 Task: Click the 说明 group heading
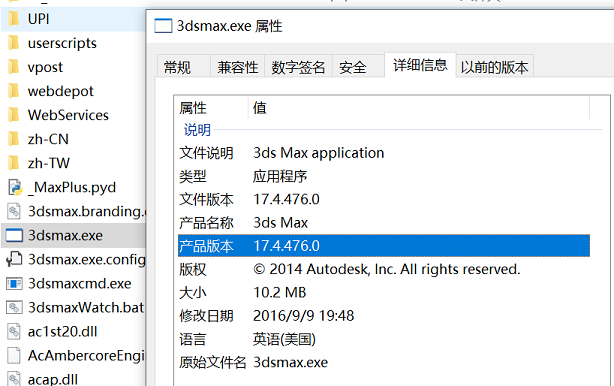197,130
